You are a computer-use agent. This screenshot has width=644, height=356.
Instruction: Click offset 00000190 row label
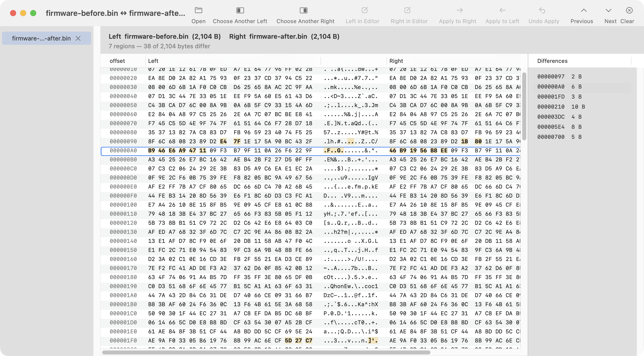coord(123,286)
